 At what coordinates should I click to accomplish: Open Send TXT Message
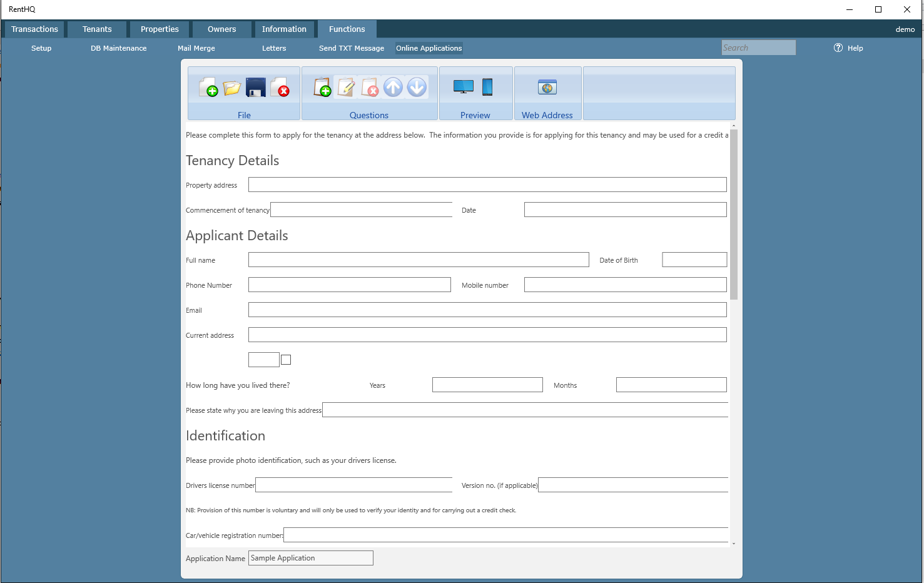pos(352,48)
